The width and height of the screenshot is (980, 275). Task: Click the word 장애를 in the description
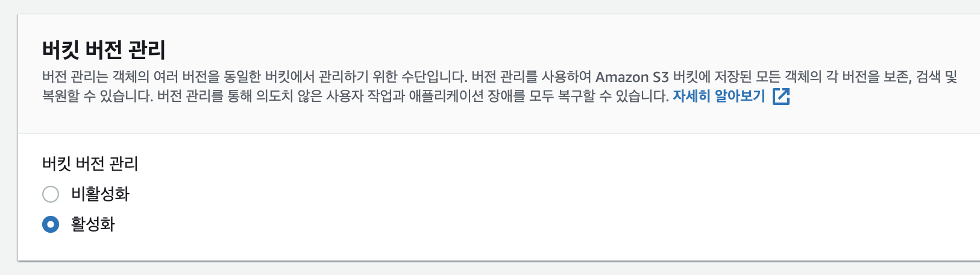(506, 96)
